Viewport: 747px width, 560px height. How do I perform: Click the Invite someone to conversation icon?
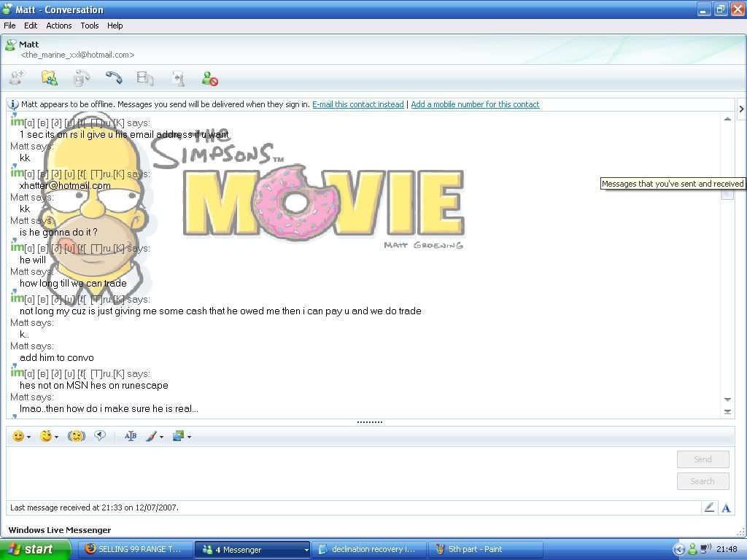click(17, 78)
